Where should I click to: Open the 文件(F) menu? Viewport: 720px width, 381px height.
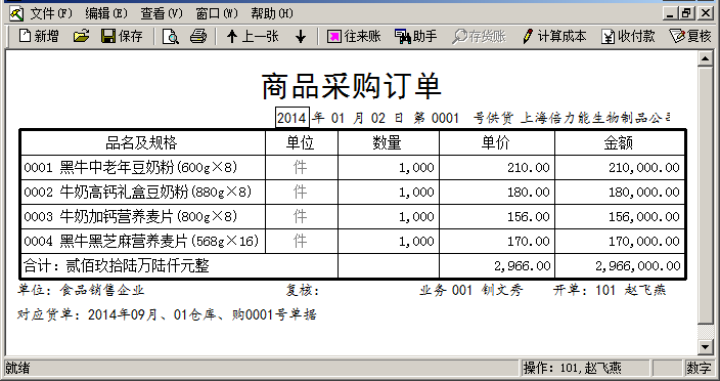[51, 14]
